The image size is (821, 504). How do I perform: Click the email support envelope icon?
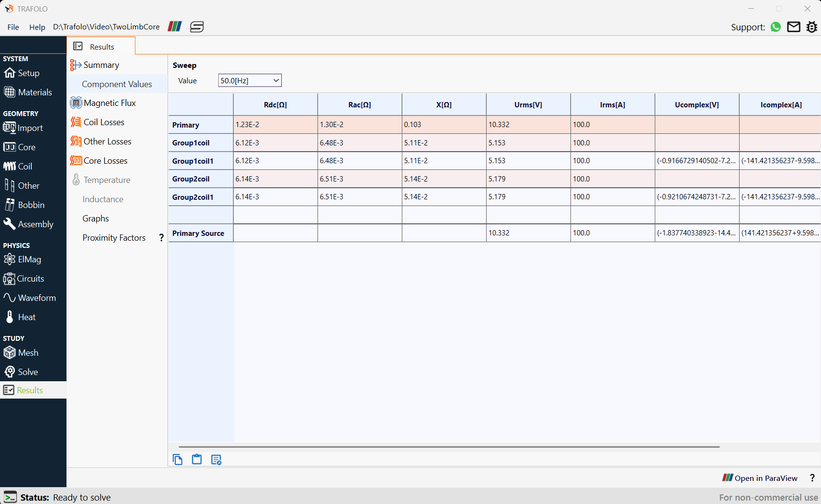(x=794, y=27)
